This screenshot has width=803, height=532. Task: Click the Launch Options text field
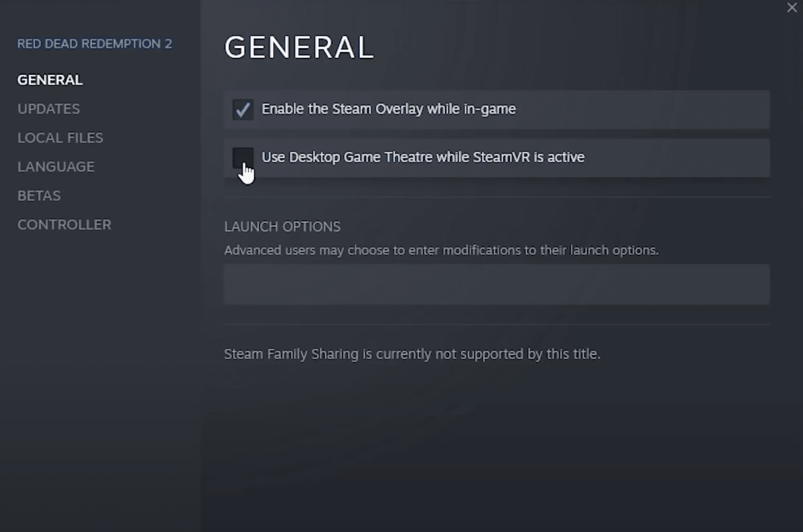click(496, 284)
